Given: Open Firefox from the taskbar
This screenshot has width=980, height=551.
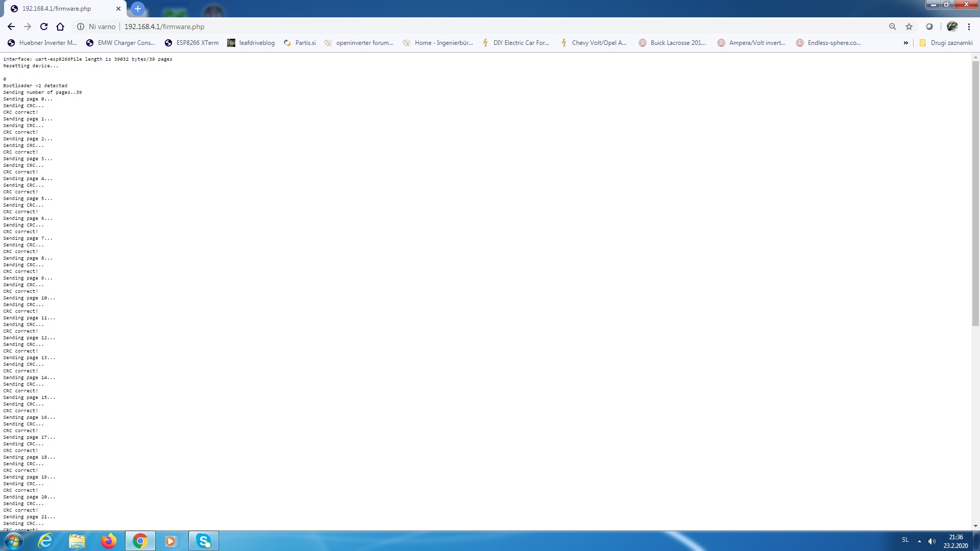Looking at the screenshot, I should [108, 541].
